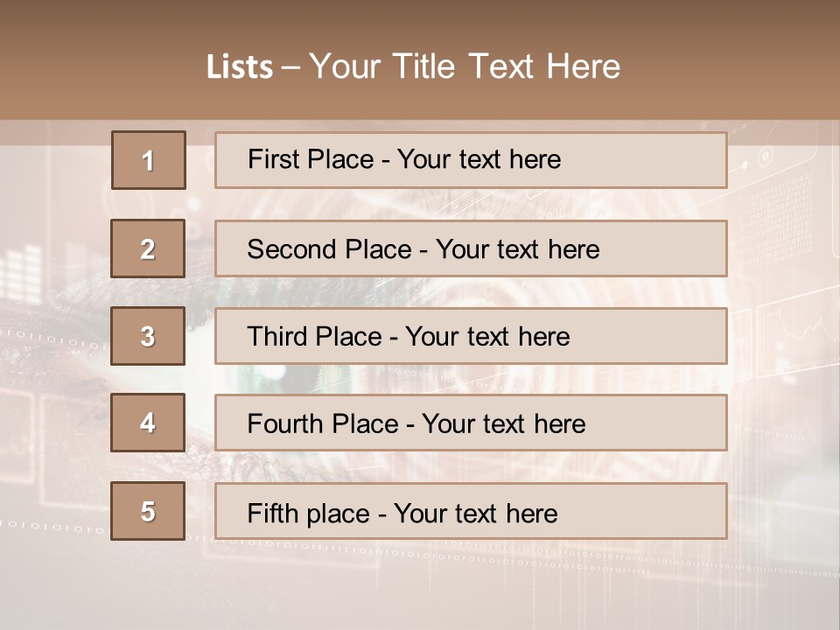Image resolution: width=840 pixels, height=630 pixels.
Task: Click "Your text here" in the Fourth Place row
Action: (504, 424)
